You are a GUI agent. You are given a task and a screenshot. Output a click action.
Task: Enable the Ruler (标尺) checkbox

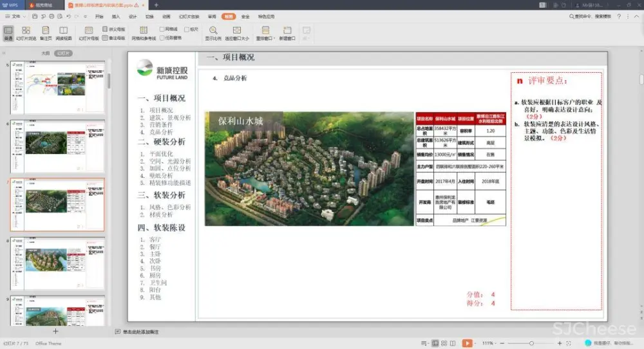pyautogui.click(x=186, y=29)
